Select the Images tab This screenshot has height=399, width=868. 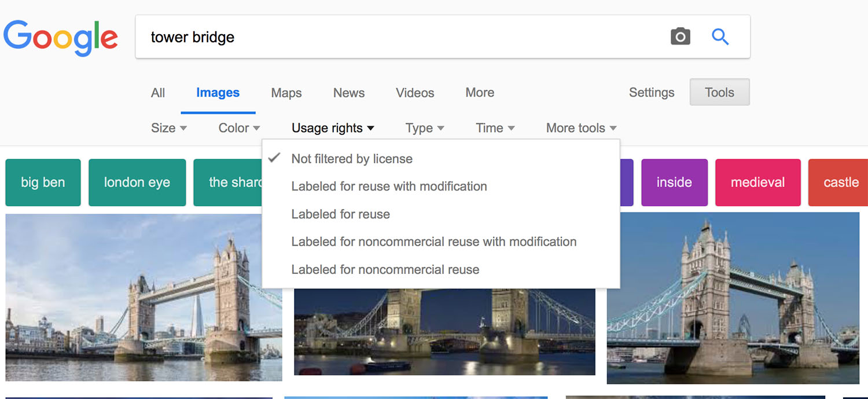pyautogui.click(x=218, y=93)
